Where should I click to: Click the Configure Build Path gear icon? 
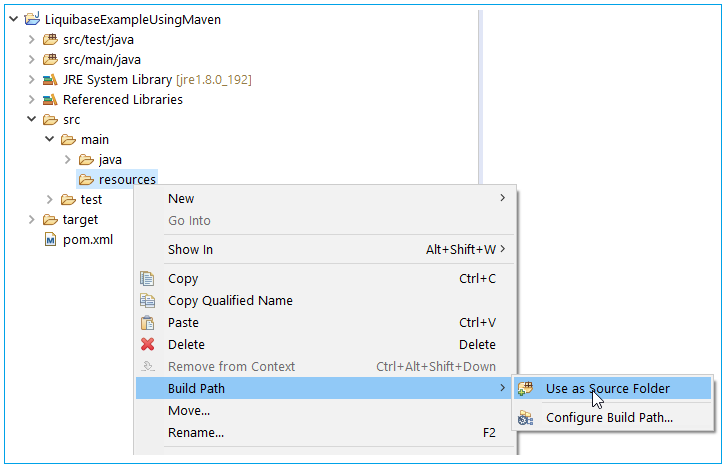coord(526,418)
